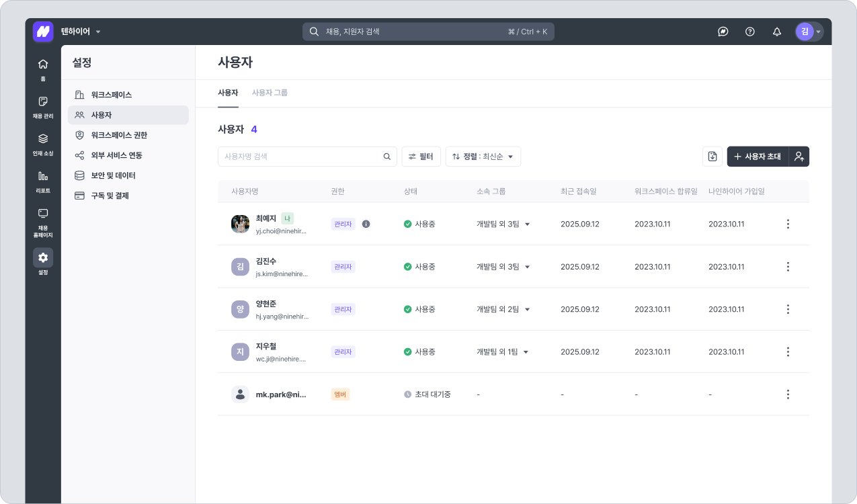857x504 pixels.
Task: Click the 사용자명 column header
Action: (245, 192)
